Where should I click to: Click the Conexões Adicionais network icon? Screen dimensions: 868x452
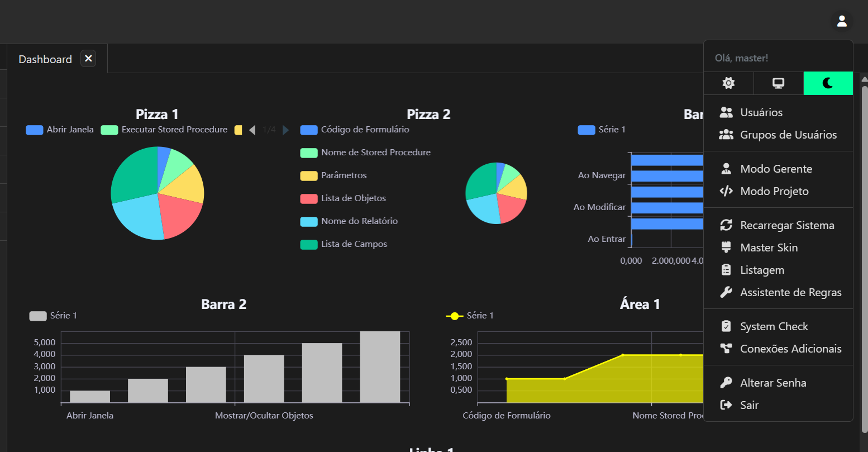pos(726,349)
